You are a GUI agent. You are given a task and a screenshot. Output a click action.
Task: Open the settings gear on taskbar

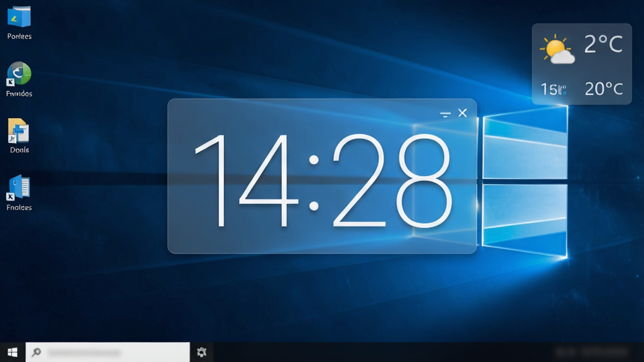[x=201, y=352]
